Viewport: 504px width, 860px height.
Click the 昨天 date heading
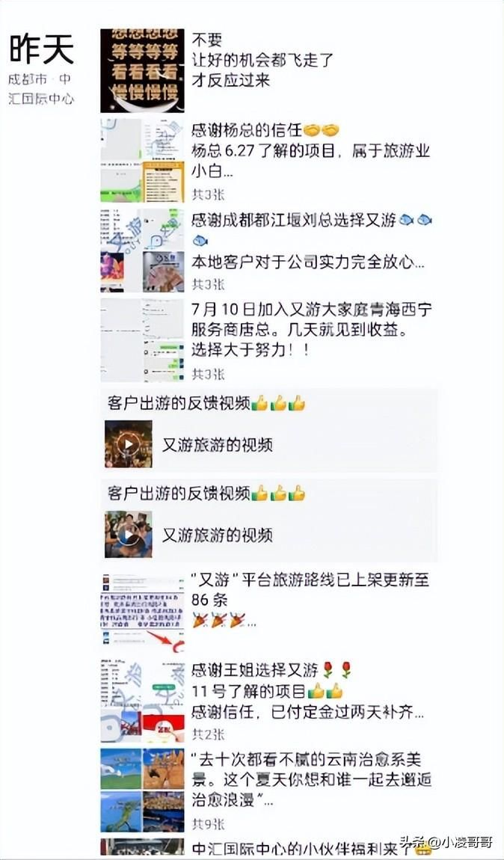(42, 50)
